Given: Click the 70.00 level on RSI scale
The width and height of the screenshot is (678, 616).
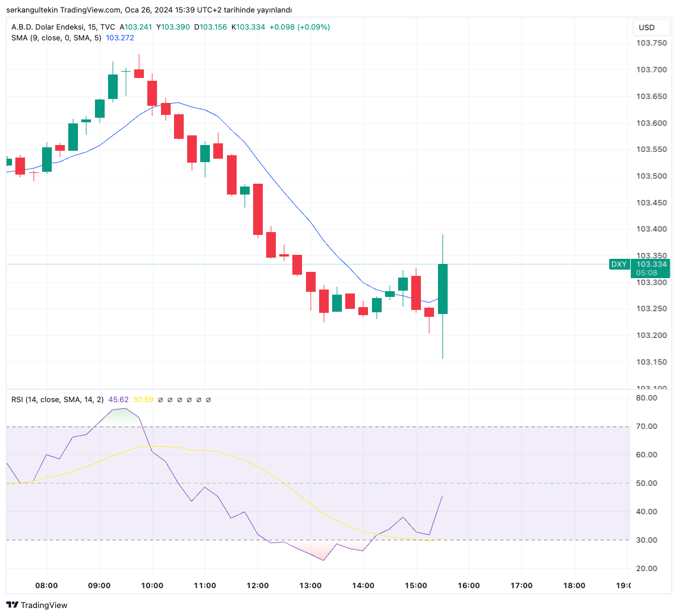Looking at the screenshot, I should (x=647, y=426).
